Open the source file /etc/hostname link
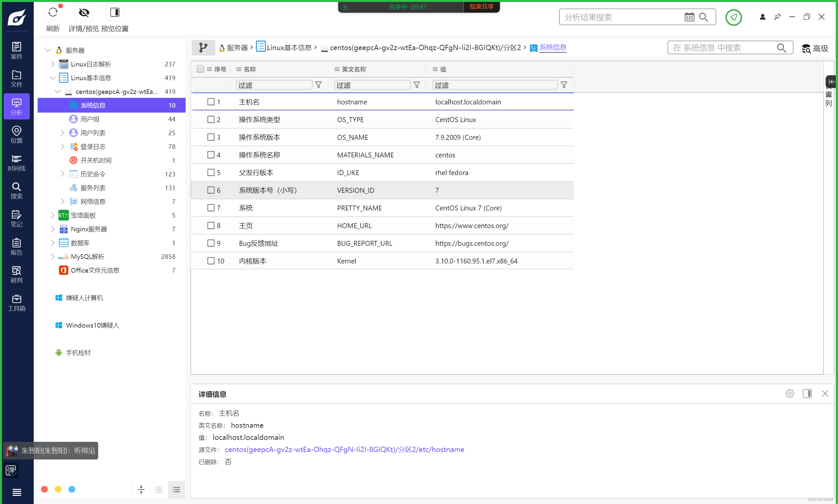The width and height of the screenshot is (838, 504). click(344, 449)
